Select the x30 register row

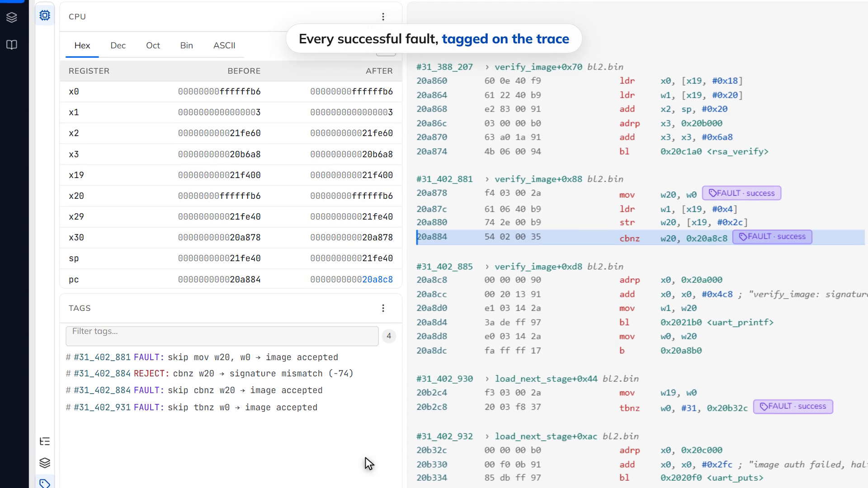231,238
